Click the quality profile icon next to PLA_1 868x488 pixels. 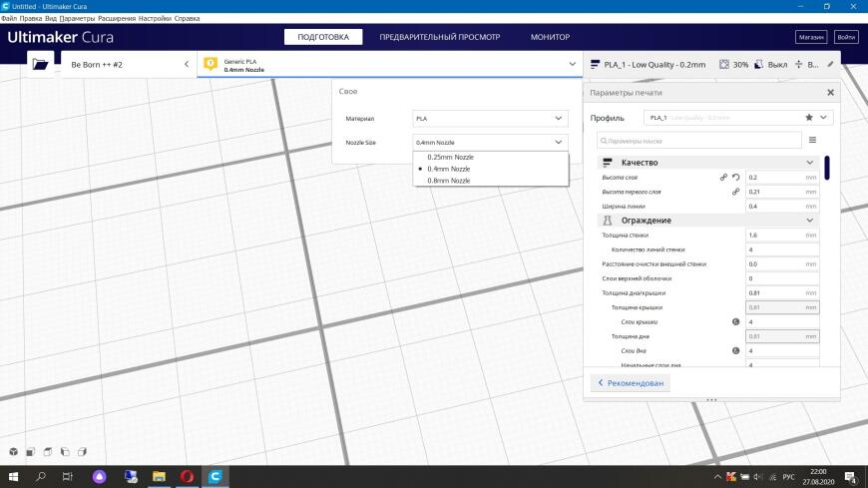[x=595, y=64]
